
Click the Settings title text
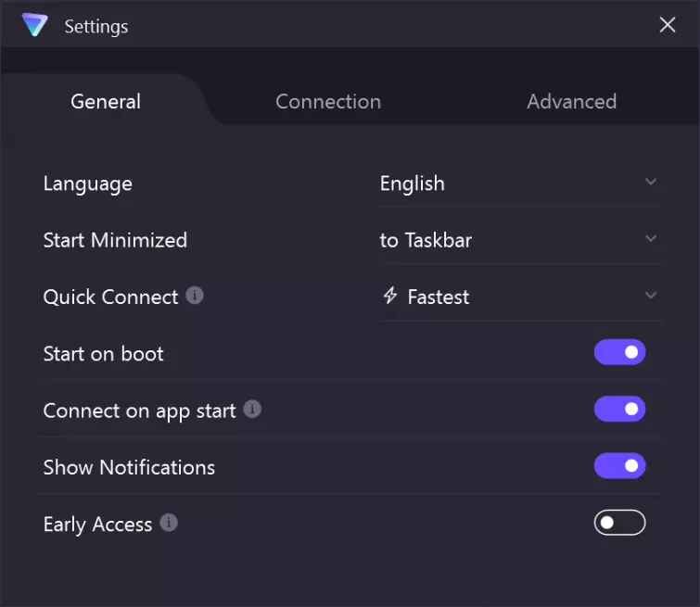pyautogui.click(x=96, y=26)
